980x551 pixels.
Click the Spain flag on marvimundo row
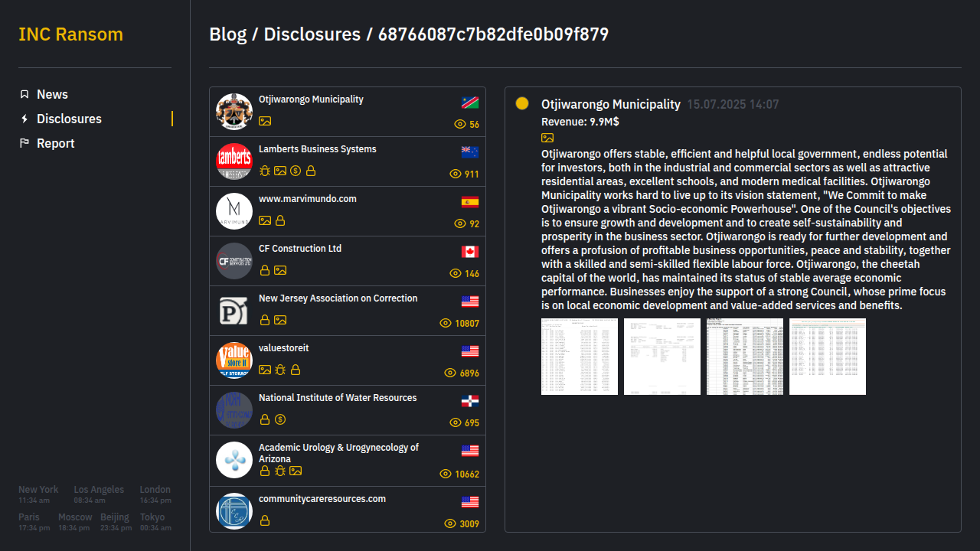pos(470,202)
